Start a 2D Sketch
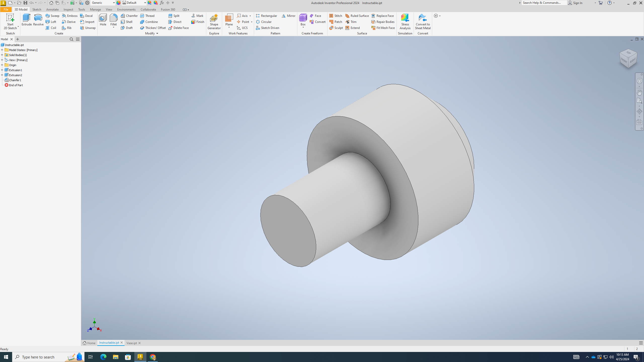This screenshot has width=644, height=362. 10,22
